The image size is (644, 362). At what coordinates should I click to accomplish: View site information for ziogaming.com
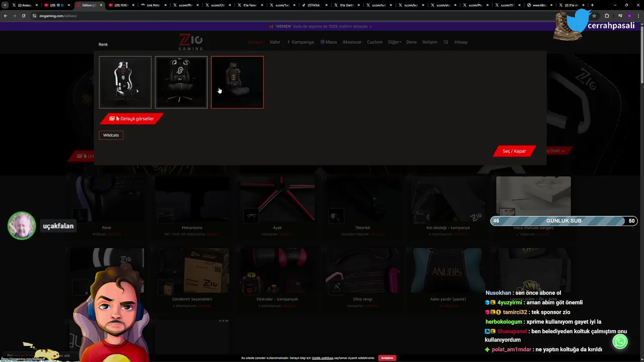click(x=34, y=16)
